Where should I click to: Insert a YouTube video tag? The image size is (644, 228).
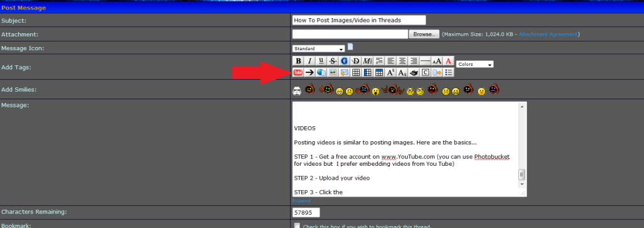[x=297, y=73]
